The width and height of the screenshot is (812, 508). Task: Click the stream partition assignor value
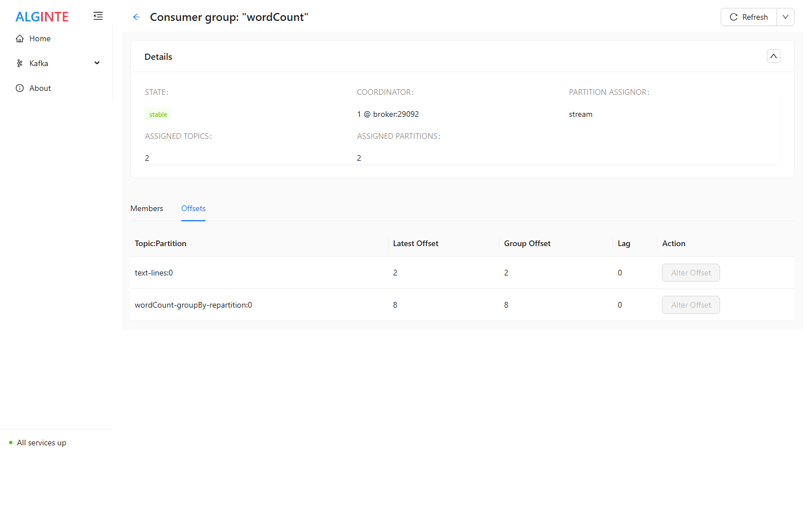[580, 114]
